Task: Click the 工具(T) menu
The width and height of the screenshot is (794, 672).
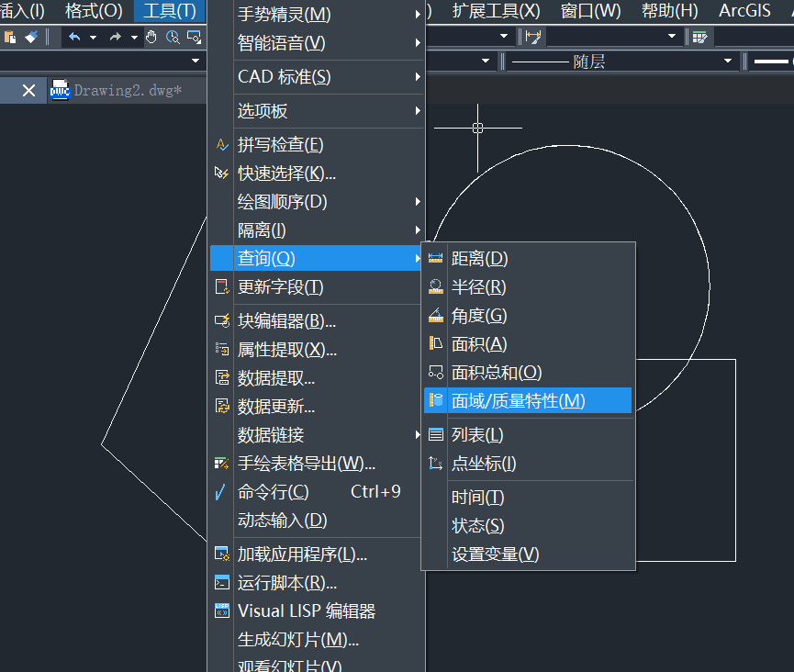Action: click(169, 11)
